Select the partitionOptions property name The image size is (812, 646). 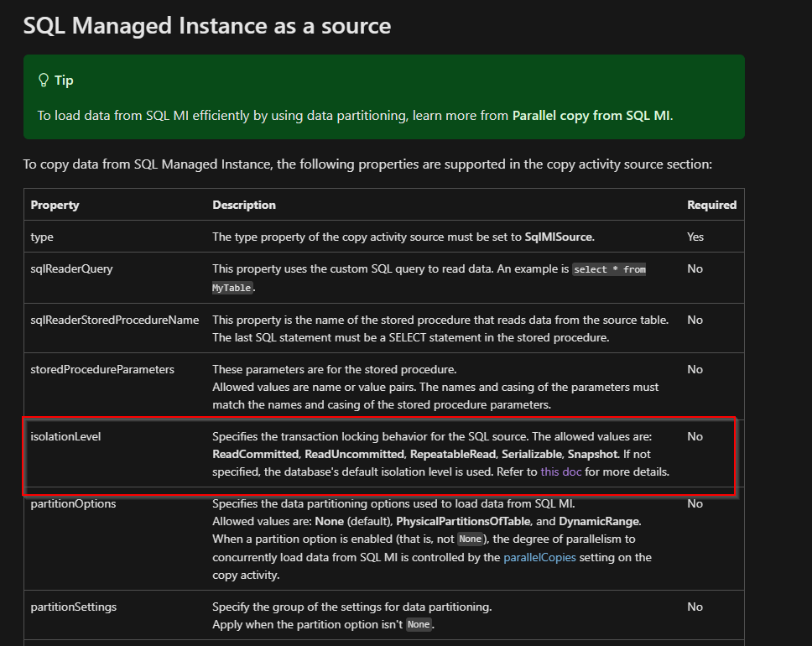(73, 503)
